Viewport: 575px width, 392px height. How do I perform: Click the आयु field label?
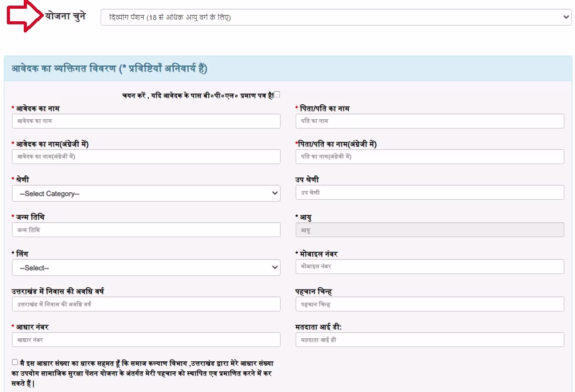tap(305, 217)
